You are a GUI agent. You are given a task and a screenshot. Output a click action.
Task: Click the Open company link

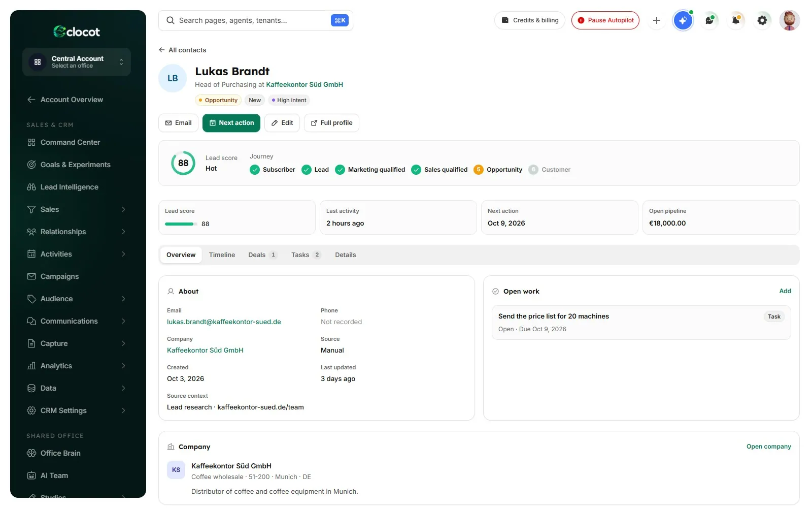point(768,447)
